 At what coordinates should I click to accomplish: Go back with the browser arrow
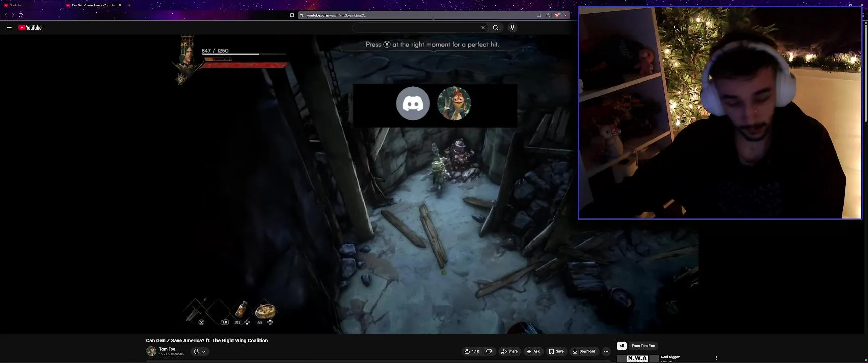tap(6, 15)
